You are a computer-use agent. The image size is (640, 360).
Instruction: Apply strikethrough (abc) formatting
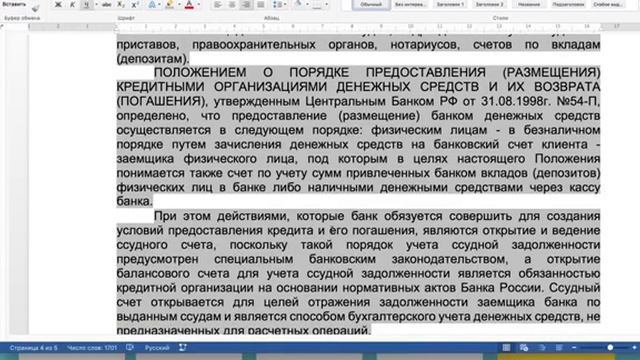click(107, 4)
